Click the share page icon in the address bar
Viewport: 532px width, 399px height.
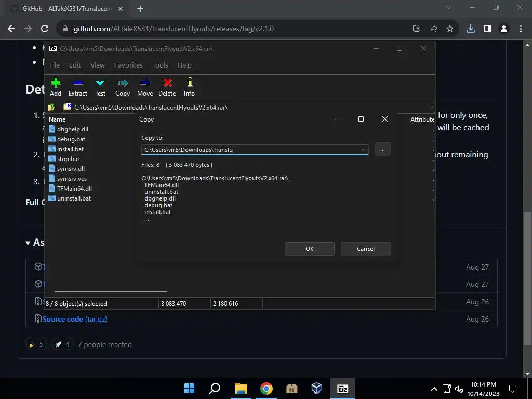(x=433, y=29)
